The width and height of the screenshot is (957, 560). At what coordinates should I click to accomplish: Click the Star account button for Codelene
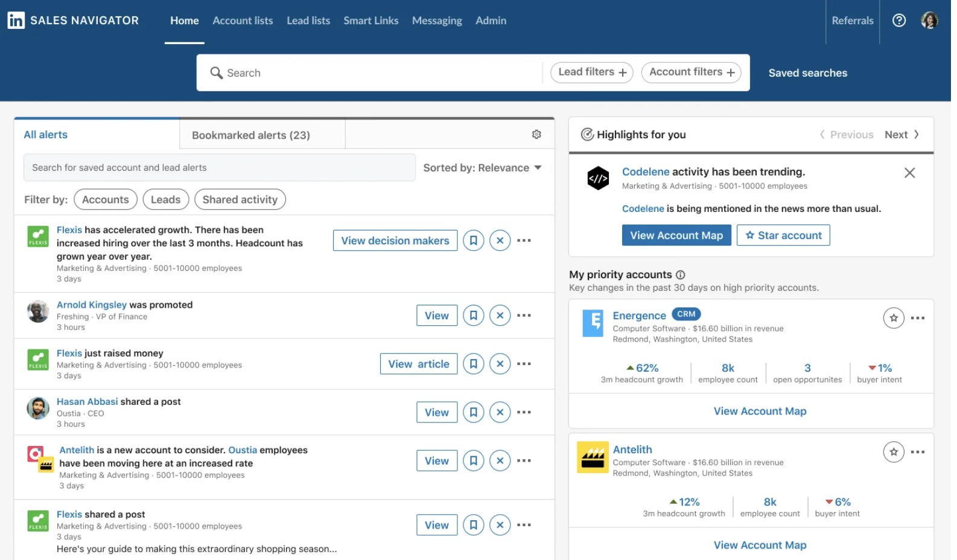pyautogui.click(x=783, y=235)
